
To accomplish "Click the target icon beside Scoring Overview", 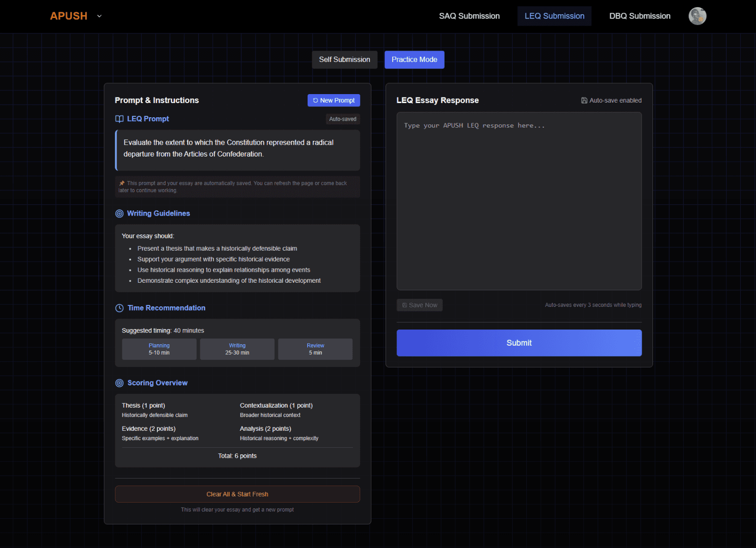I will 120,383.
